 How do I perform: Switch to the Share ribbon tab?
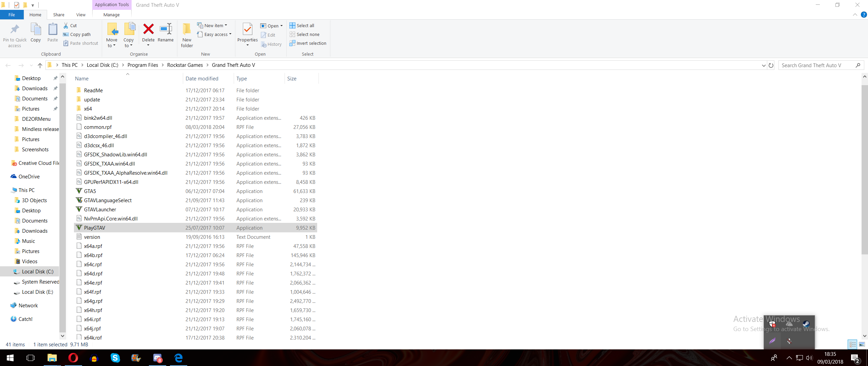coord(59,15)
